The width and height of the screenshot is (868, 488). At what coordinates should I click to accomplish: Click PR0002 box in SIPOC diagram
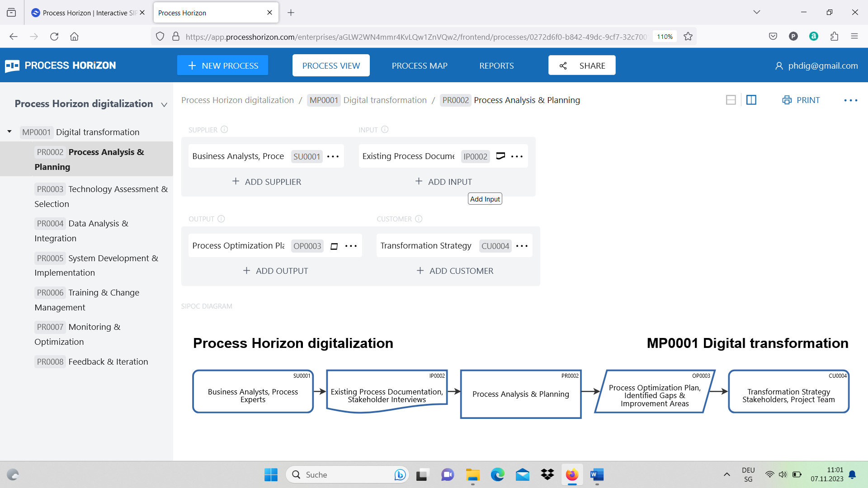521,394
